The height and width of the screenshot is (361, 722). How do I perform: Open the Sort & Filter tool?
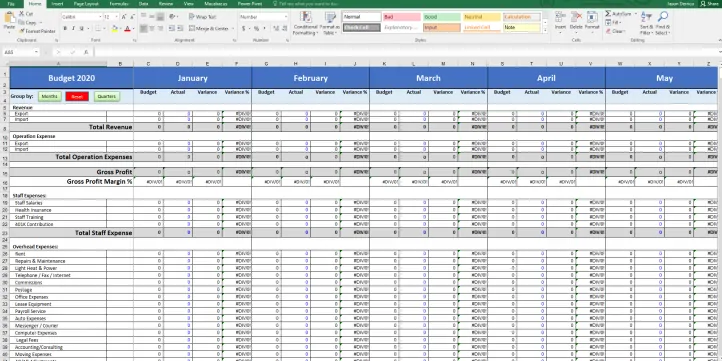tap(646, 17)
